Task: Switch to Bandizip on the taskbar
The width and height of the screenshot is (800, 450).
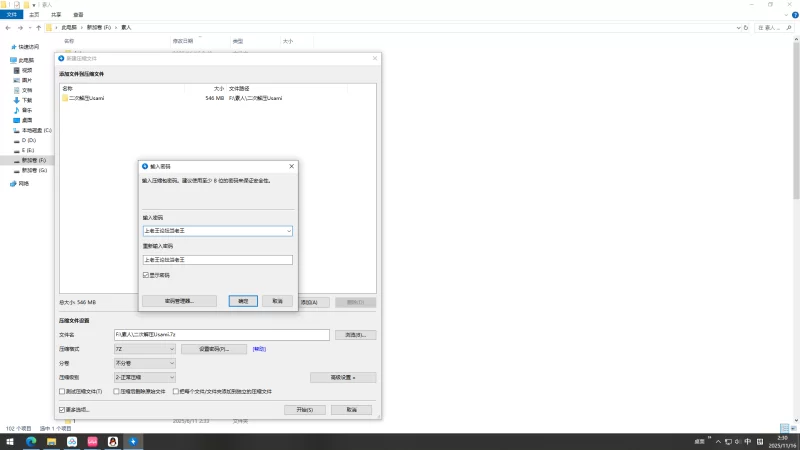Action: coord(133,442)
